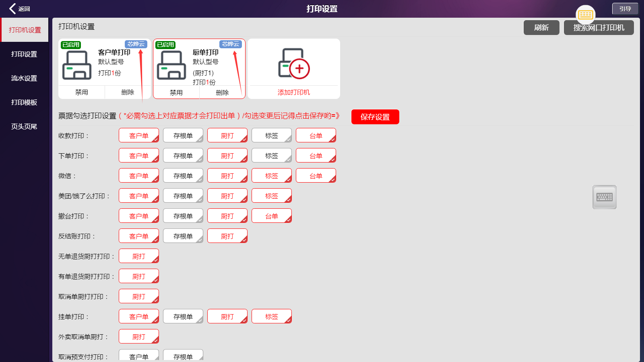Viewport: 644px width, 362px height.
Task: Click the 刷新 refresh button
Action: pos(541,27)
